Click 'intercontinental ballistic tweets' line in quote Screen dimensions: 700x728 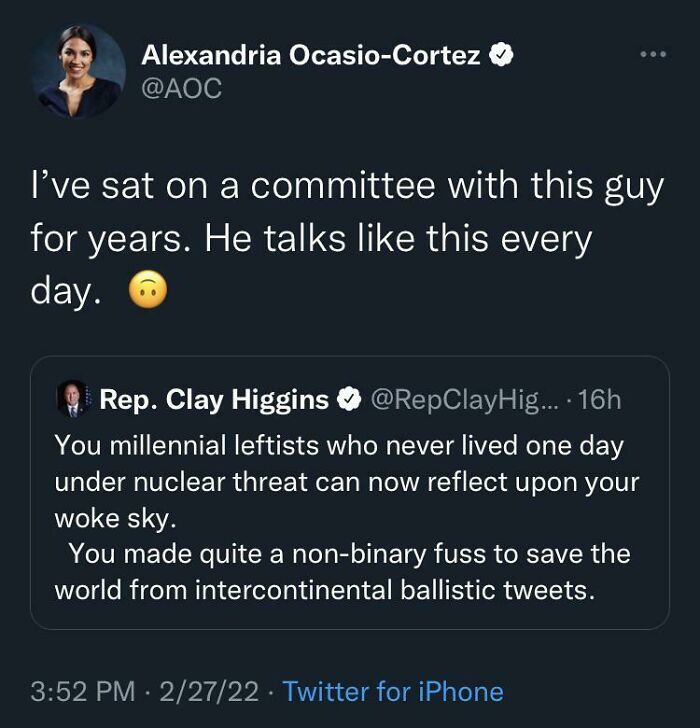tap(324, 589)
